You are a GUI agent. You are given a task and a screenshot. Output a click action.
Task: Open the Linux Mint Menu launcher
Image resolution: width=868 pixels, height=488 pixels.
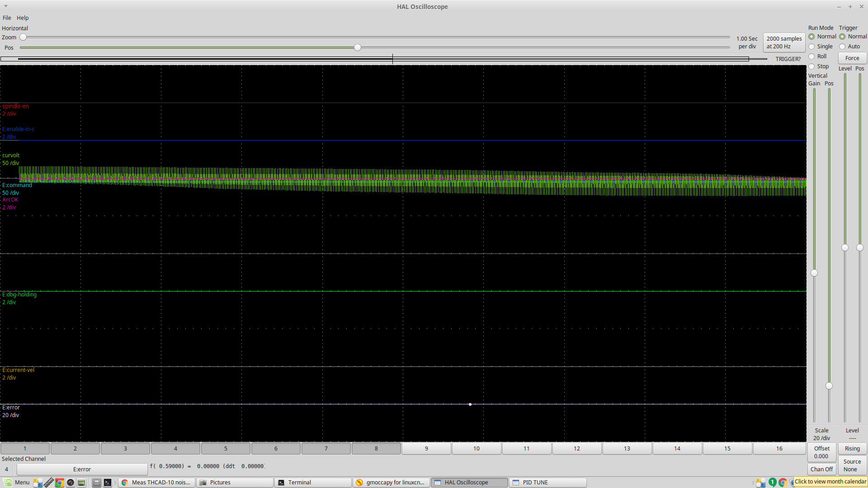tap(17, 482)
